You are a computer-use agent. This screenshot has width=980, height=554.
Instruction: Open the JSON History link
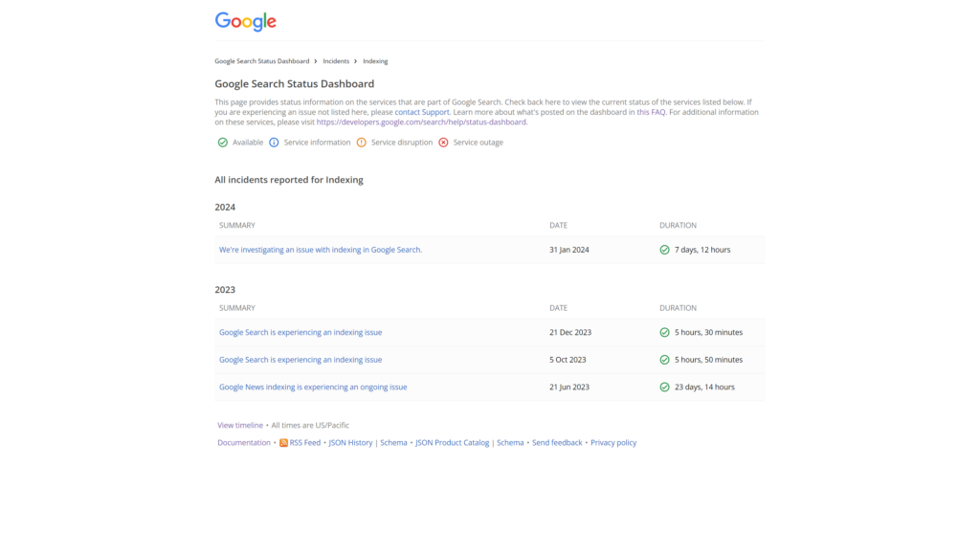tap(350, 443)
